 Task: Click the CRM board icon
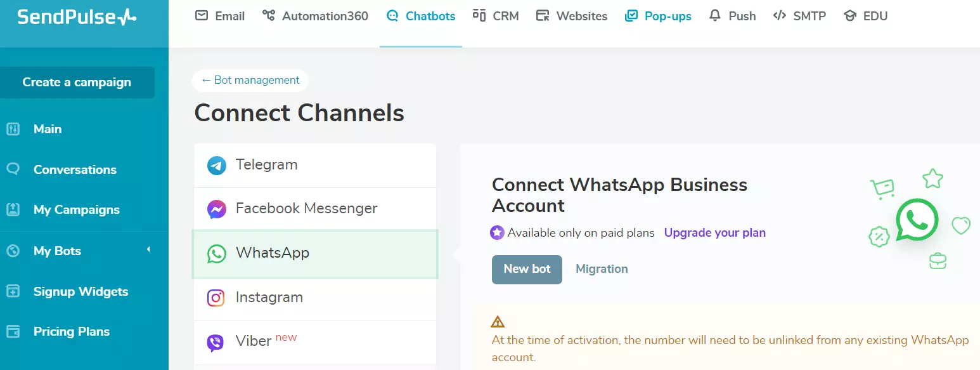click(x=479, y=15)
